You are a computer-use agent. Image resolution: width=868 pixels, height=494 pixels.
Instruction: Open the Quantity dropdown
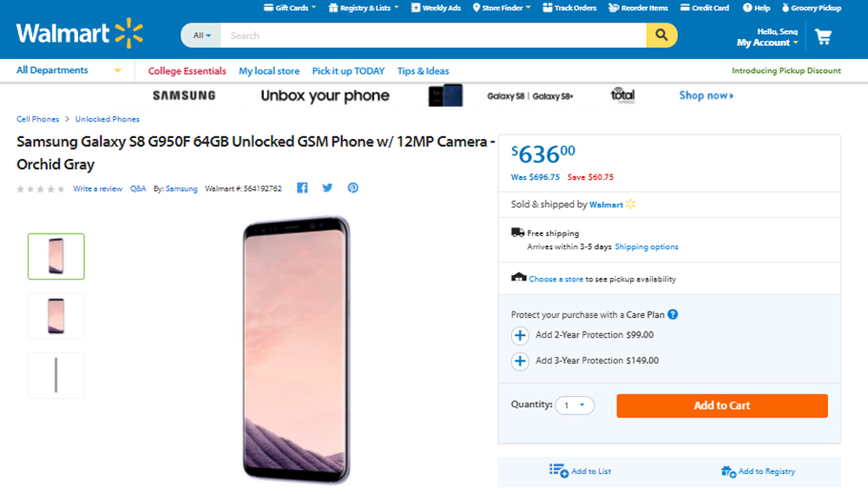pyautogui.click(x=575, y=405)
